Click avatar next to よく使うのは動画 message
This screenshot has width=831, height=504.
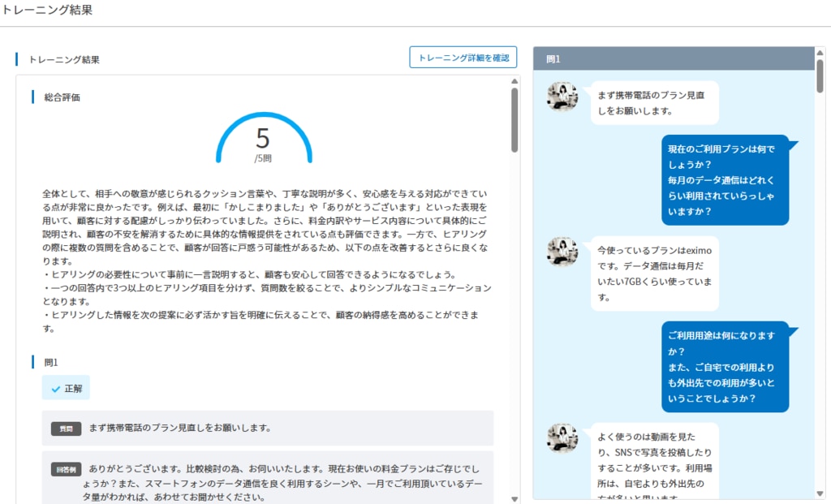coord(562,438)
